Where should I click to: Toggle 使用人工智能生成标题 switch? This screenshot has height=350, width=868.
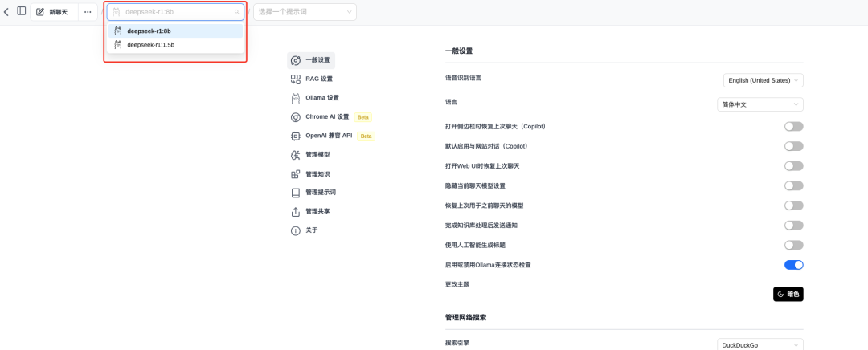[x=794, y=245]
